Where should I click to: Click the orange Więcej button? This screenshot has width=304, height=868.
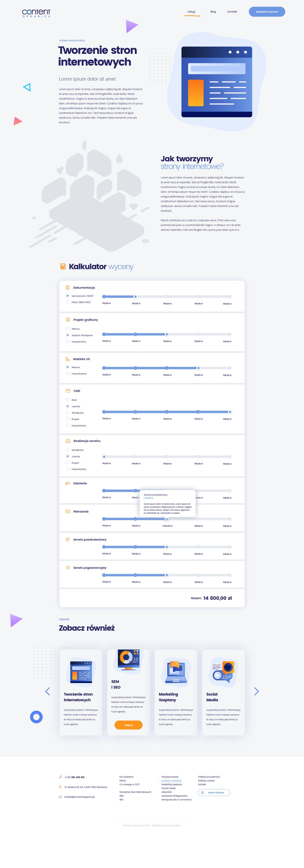pyautogui.click(x=128, y=725)
